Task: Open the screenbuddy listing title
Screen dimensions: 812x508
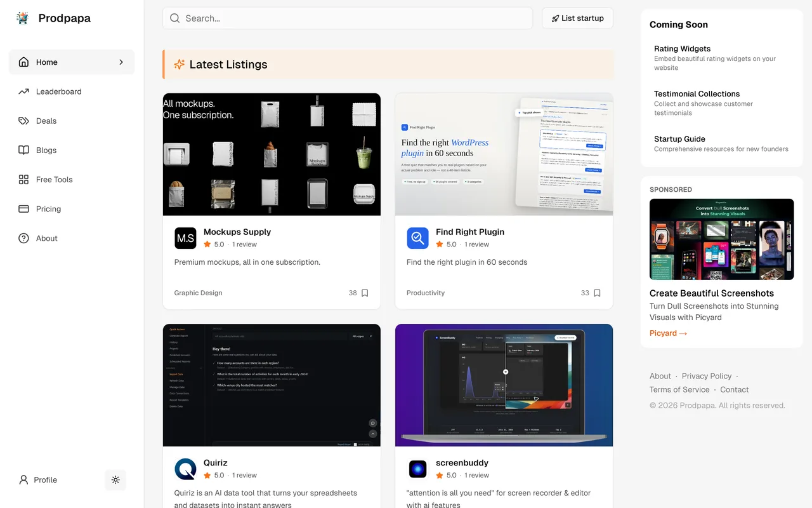Action: (x=462, y=463)
